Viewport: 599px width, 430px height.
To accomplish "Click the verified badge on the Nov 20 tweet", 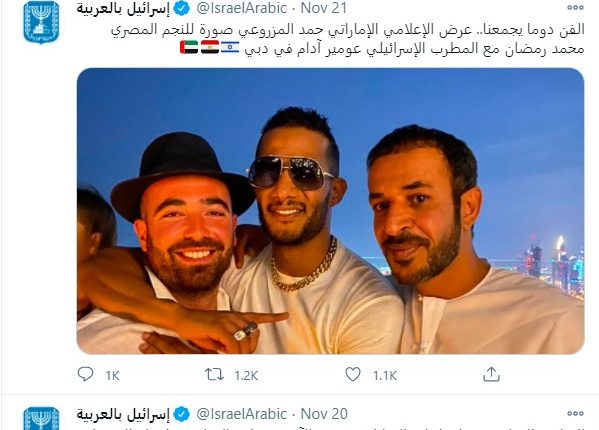I will pyautogui.click(x=182, y=414).
